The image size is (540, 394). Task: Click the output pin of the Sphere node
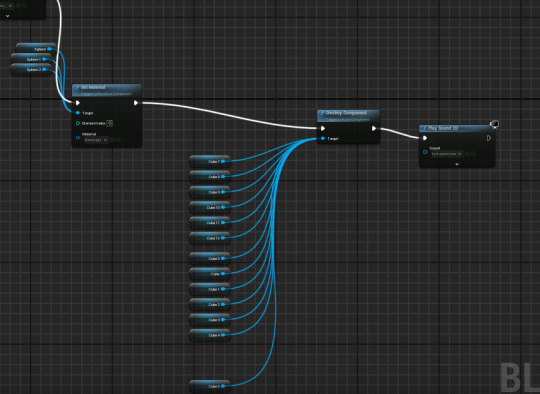click(49, 49)
